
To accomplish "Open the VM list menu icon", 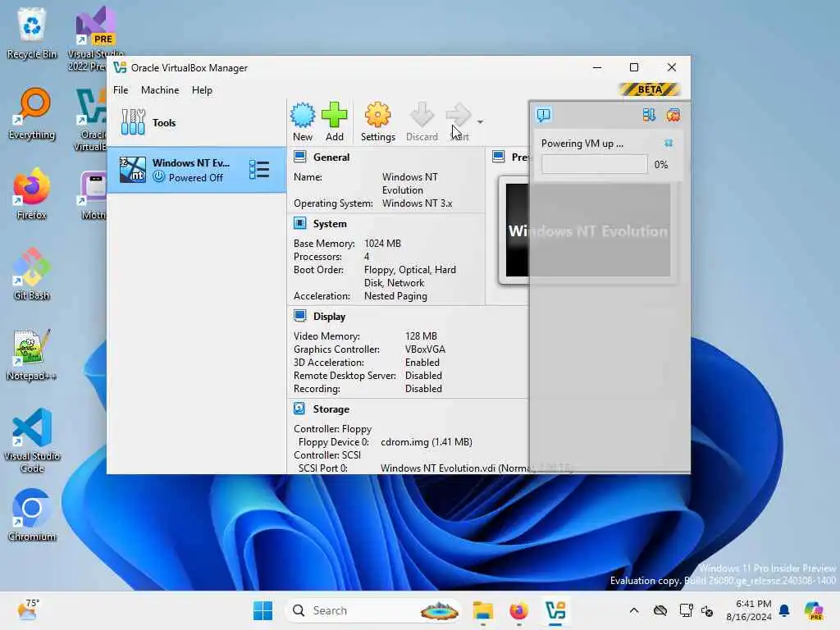I will 259,170.
